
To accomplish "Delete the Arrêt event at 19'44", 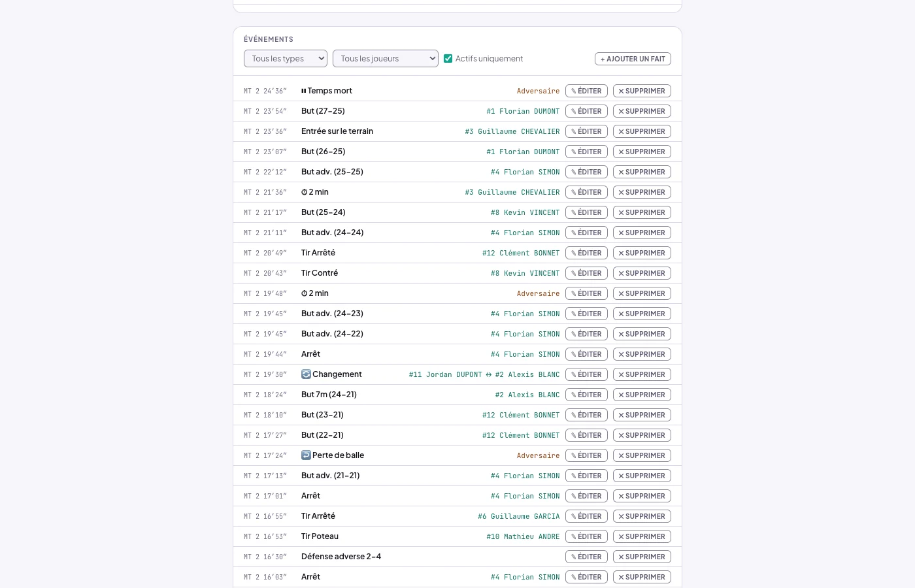I will point(642,354).
